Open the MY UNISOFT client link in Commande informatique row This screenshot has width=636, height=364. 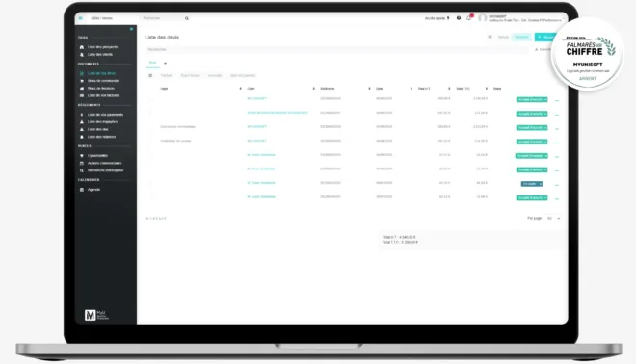[x=256, y=127]
